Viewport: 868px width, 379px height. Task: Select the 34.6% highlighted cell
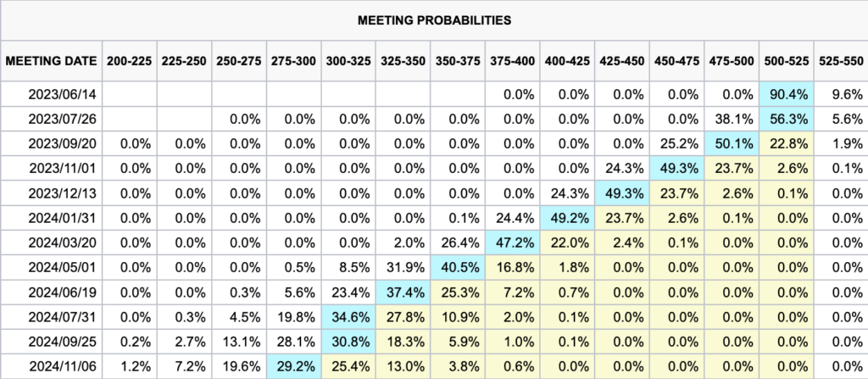[x=350, y=316]
